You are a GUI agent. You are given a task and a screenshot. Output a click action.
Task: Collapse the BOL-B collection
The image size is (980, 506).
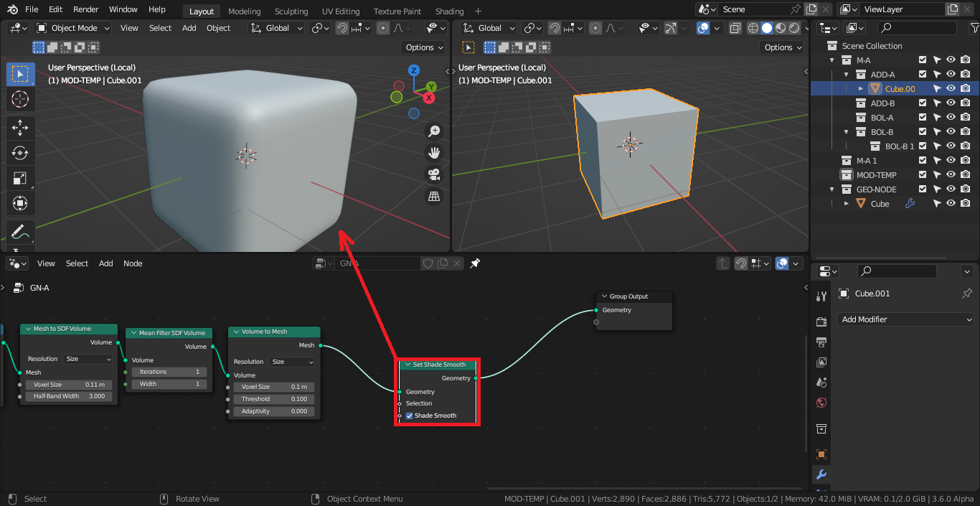(x=847, y=132)
